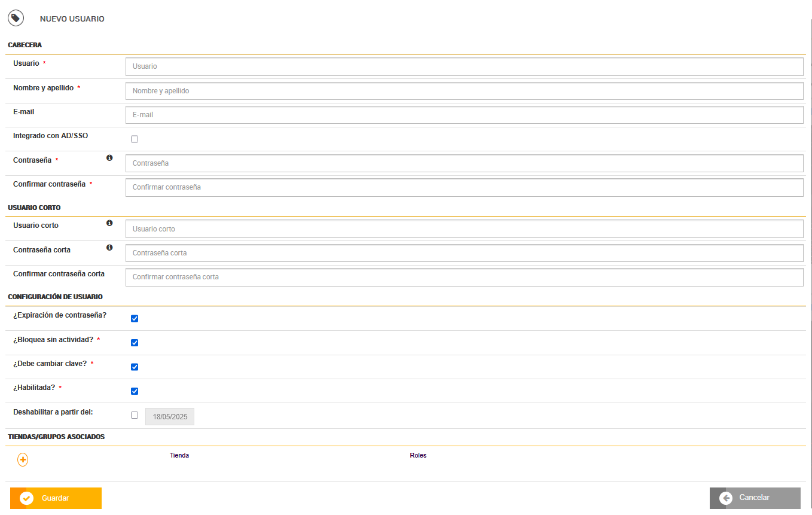Click the Confirmar contraseña corta label
This screenshot has width=812, height=515.
coord(59,274)
